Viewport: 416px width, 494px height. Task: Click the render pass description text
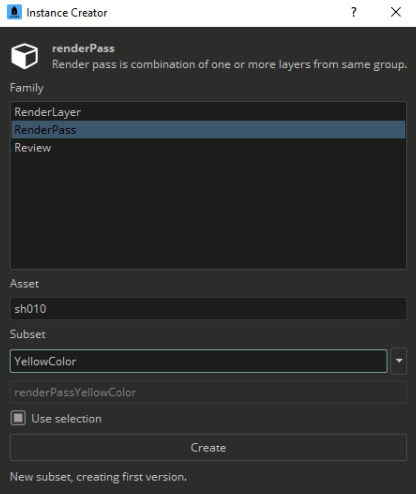[x=230, y=64]
